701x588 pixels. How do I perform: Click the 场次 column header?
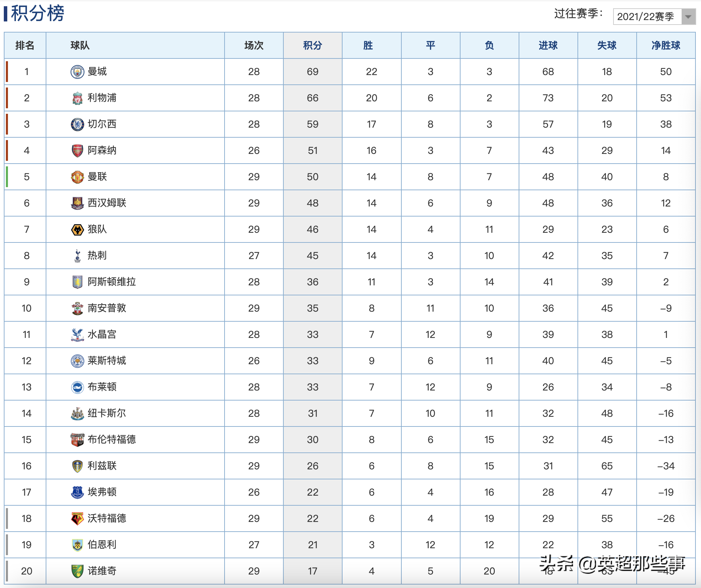click(254, 45)
